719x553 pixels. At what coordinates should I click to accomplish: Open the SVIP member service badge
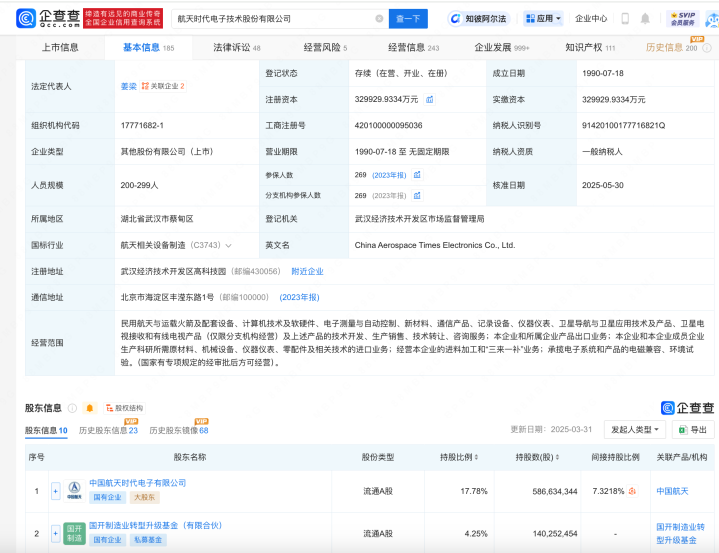pos(683,19)
